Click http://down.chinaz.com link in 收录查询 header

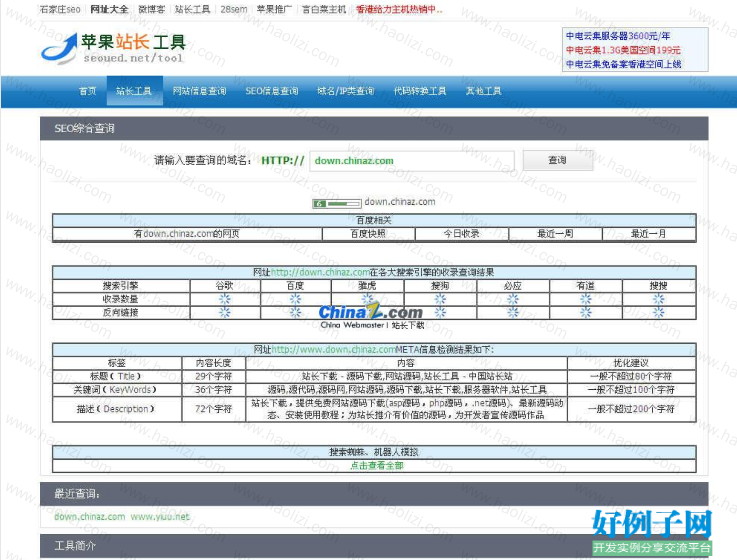(x=320, y=272)
